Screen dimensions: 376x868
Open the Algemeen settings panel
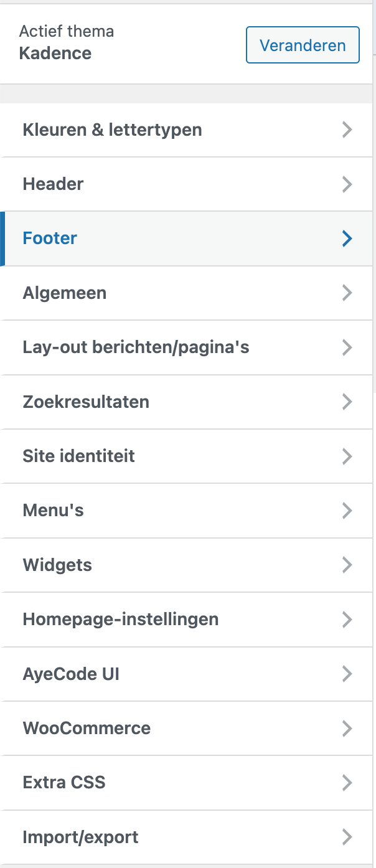pyautogui.click(x=65, y=293)
